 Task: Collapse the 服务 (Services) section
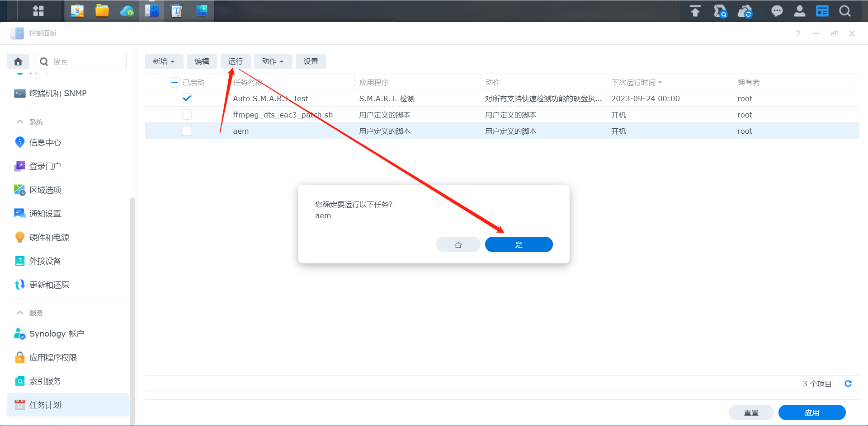click(20, 313)
